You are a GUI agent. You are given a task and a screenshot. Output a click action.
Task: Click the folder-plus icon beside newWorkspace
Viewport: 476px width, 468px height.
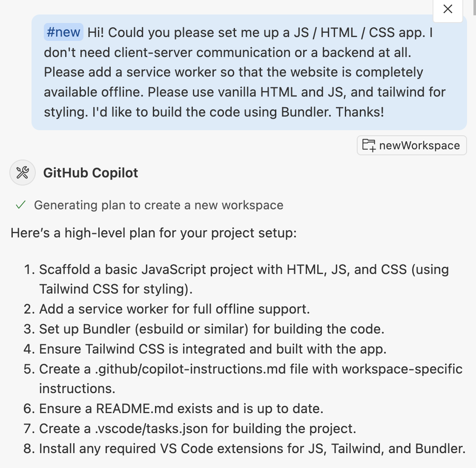(x=369, y=145)
